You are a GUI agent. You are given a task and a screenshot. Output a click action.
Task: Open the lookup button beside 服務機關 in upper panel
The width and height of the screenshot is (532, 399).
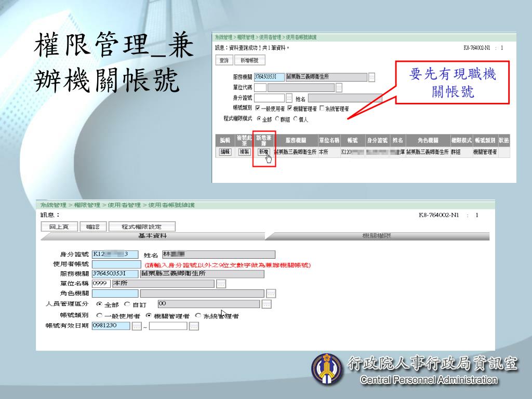click(x=372, y=77)
